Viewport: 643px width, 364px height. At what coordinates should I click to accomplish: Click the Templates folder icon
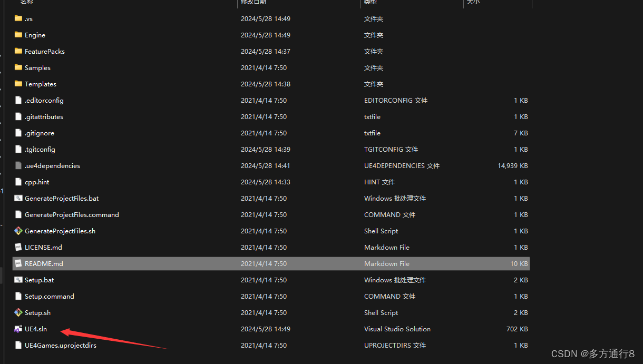click(18, 84)
